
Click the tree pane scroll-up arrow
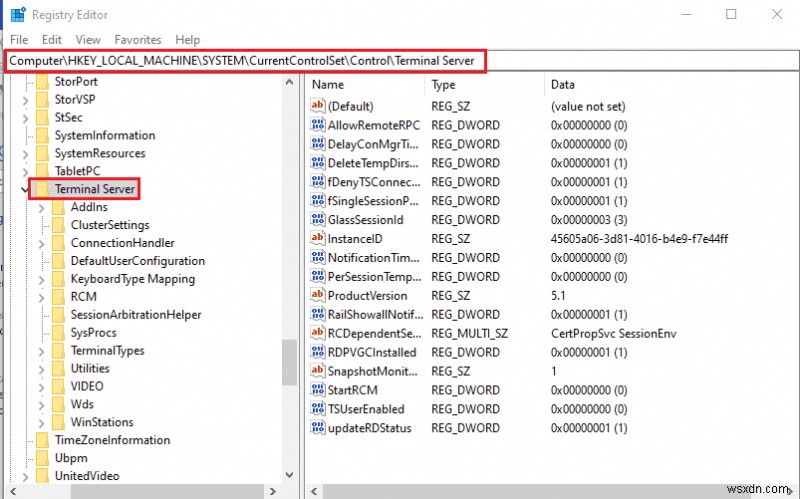[x=289, y=82]
